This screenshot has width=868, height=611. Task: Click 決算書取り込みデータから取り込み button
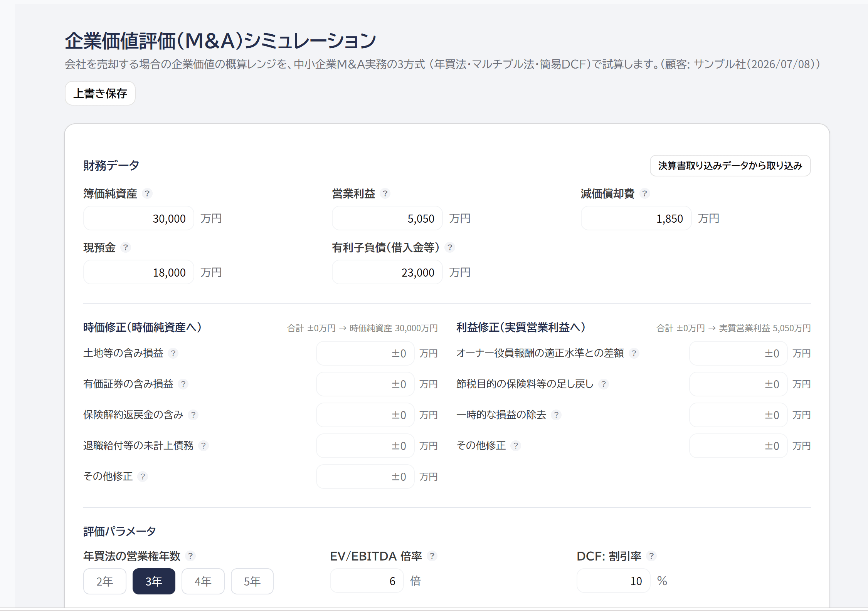point(730,166)
